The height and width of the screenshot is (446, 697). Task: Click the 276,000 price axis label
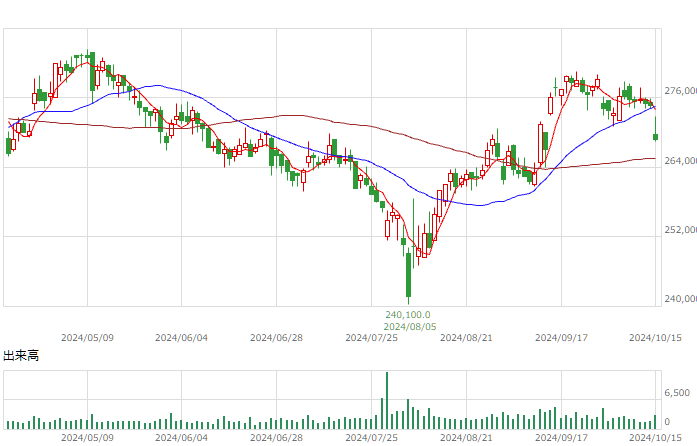[681, 91]
